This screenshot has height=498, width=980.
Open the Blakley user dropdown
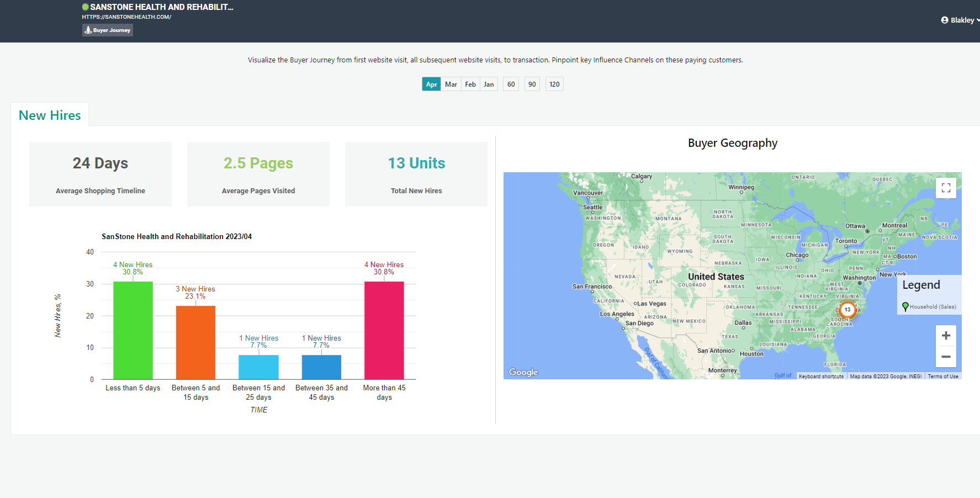pyautogui.click(x=961, y=20)
